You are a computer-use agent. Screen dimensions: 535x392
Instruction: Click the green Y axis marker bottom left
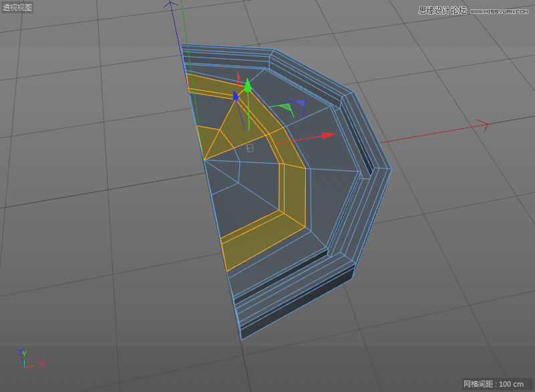(24, 355)
